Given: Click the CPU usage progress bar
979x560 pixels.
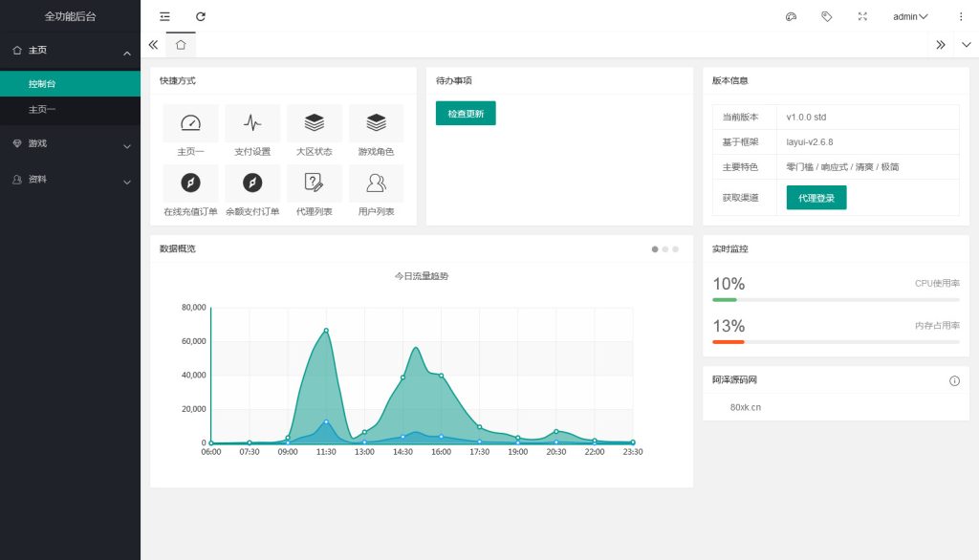Looking at the screenshot, I should pyautogui.click(x=836, y=298).
